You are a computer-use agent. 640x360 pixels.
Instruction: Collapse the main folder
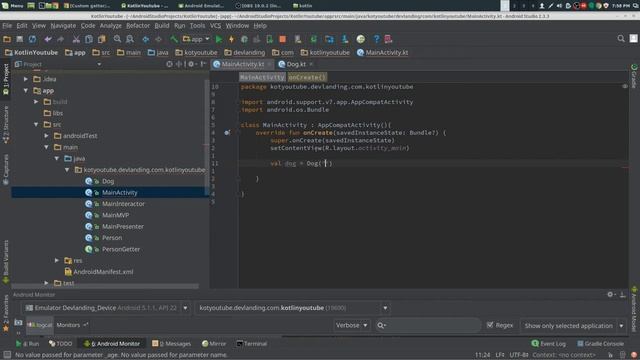pos(47,147)
